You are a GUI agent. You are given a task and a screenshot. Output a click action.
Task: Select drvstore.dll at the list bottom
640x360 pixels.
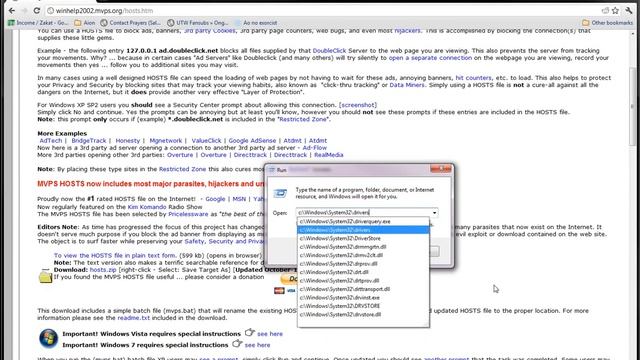[x=363, y=315]
